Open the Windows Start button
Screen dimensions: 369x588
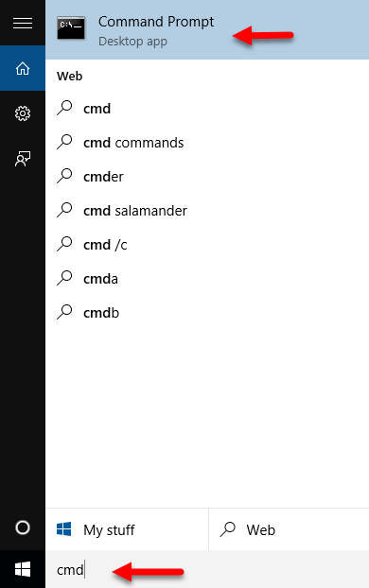pyautogui.click(x=23, y=569)
